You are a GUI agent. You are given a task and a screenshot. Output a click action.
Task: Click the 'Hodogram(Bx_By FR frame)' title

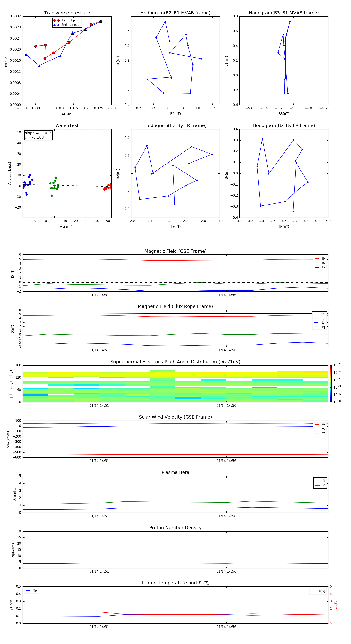[284, 125]
